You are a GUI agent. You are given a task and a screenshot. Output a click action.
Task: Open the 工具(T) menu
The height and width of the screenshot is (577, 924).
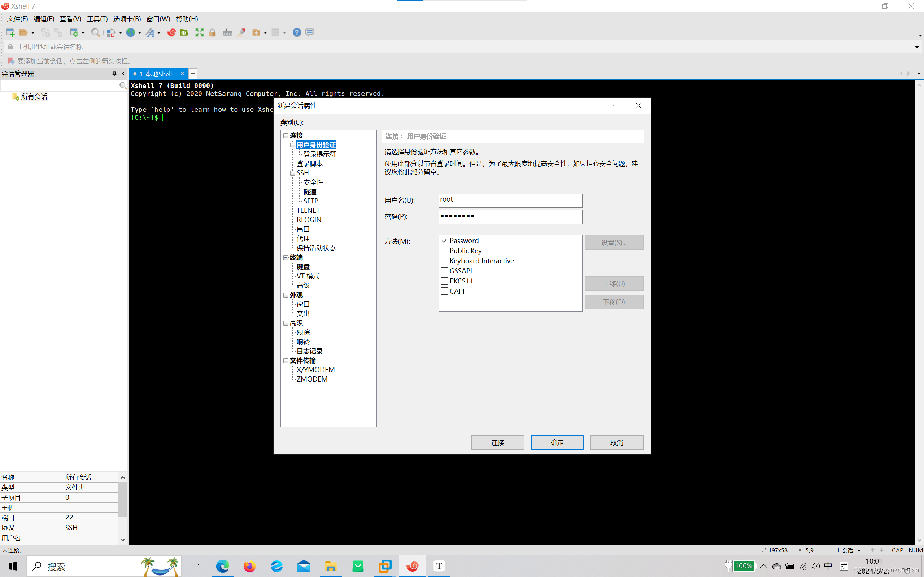(x=97, y=19)
